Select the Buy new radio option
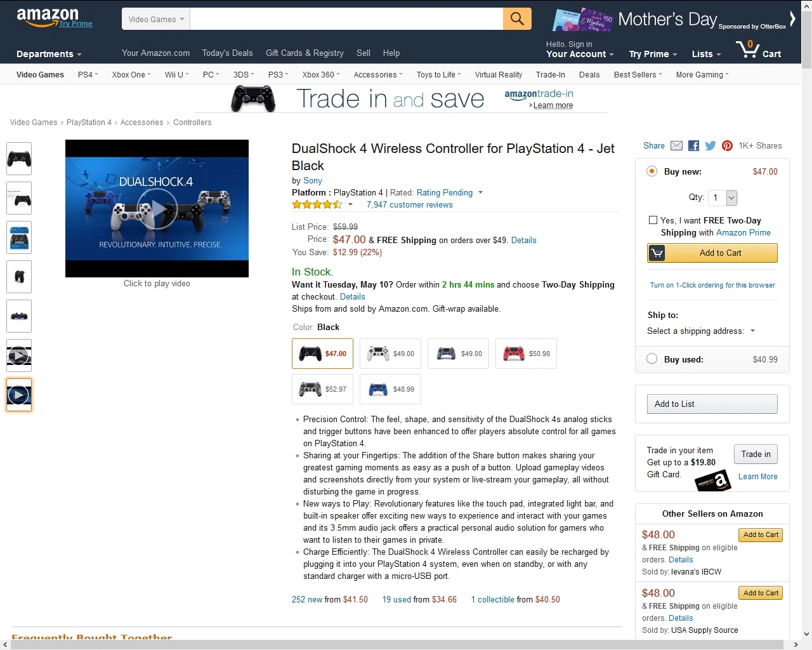The image size is (812, 650). [652, 171]
